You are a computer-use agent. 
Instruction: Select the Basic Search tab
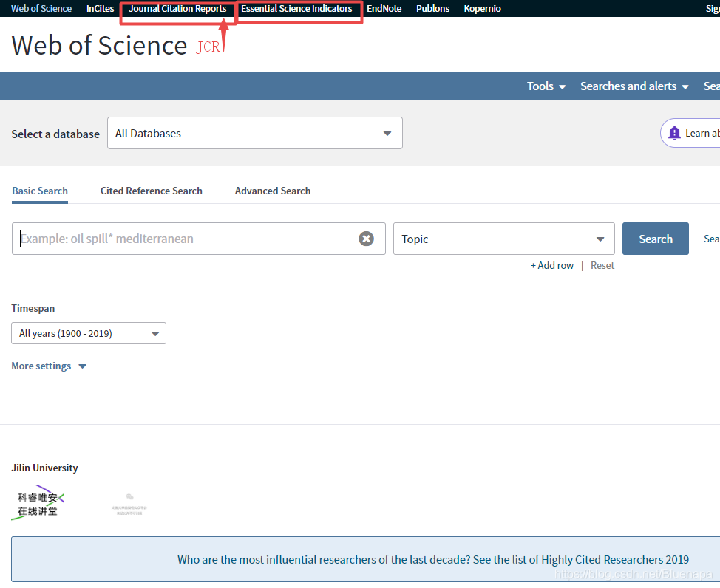point(40,191)
